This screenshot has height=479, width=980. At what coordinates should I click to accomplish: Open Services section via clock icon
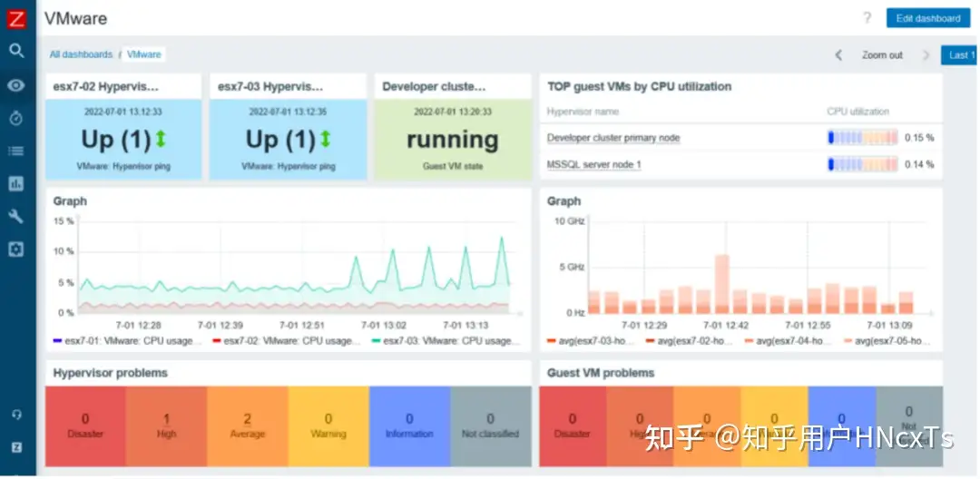[x=16, y=118]
